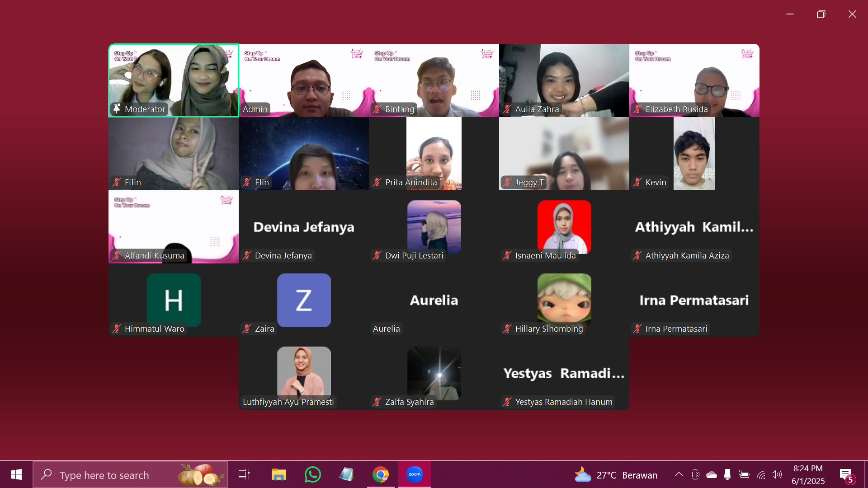Show hidden system tray icons

point(679,474)
